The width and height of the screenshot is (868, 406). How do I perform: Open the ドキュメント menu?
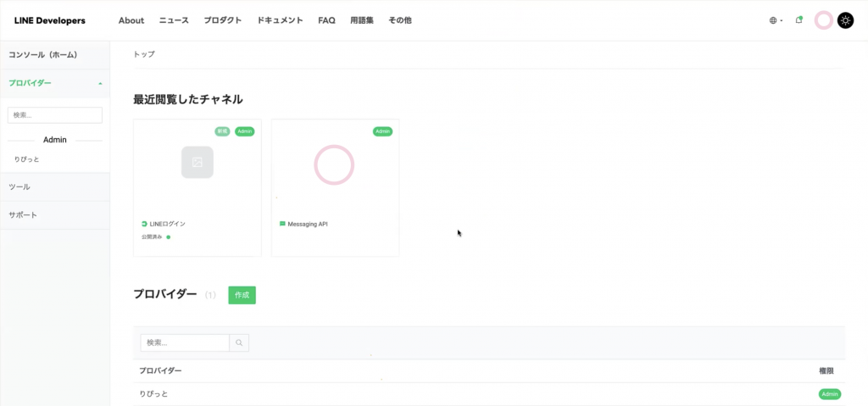(280, 20)
